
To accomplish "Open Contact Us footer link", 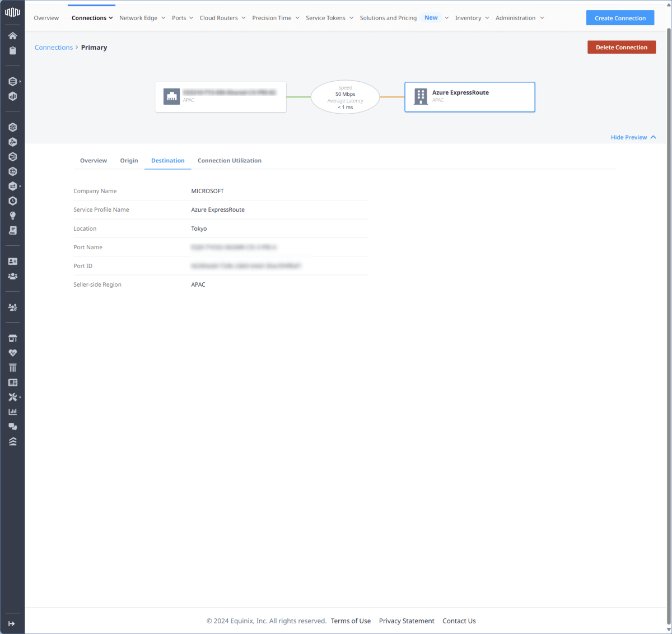I will tap(459, 621).
